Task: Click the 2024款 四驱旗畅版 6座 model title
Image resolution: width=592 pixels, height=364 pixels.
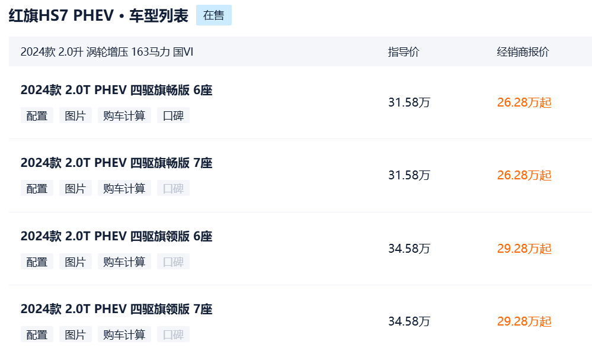Action: click(x=116, y=90)
